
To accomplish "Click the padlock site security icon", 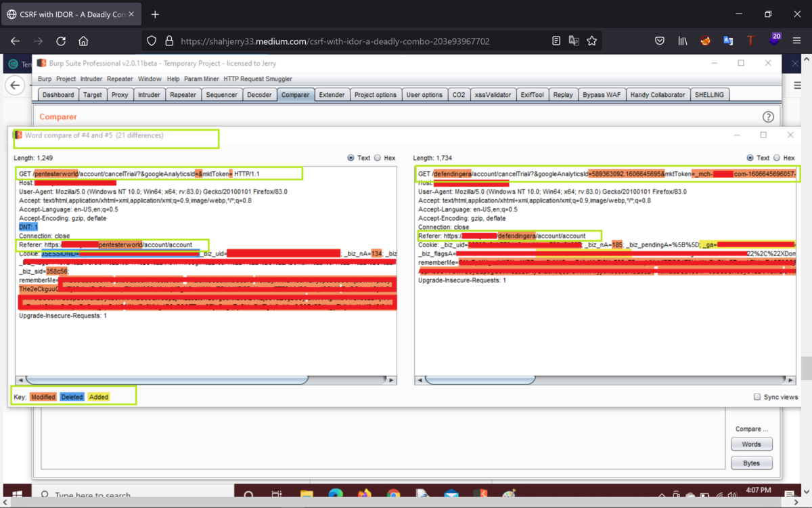I will (169, 41).
